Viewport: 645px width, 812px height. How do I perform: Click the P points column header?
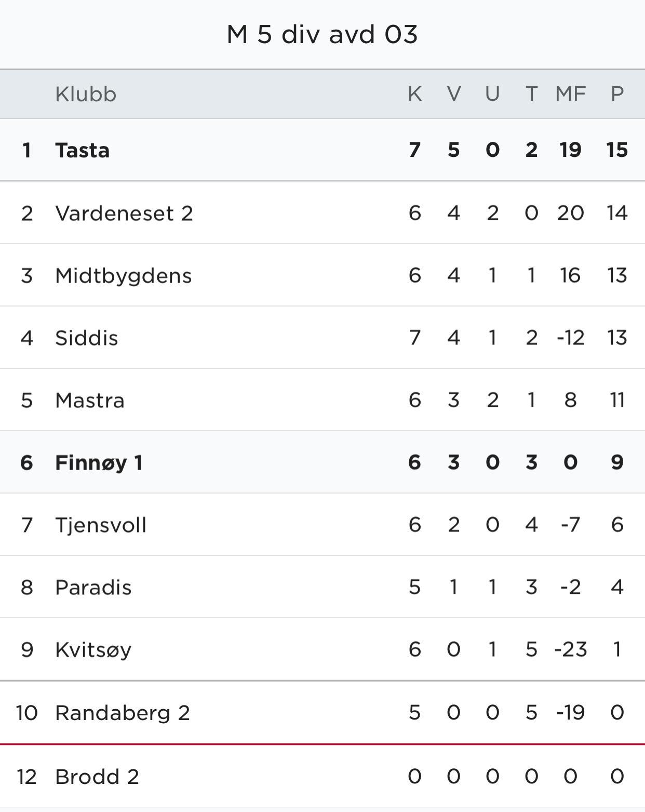(617, 94)
